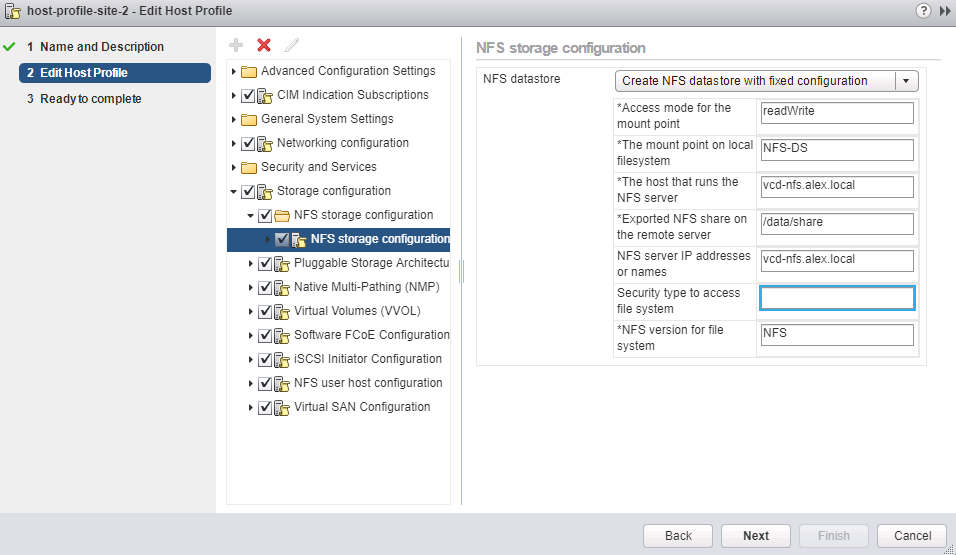Click the help question mark icon
This screenshot has height=555, width=956.
click(x=923, y=10)
